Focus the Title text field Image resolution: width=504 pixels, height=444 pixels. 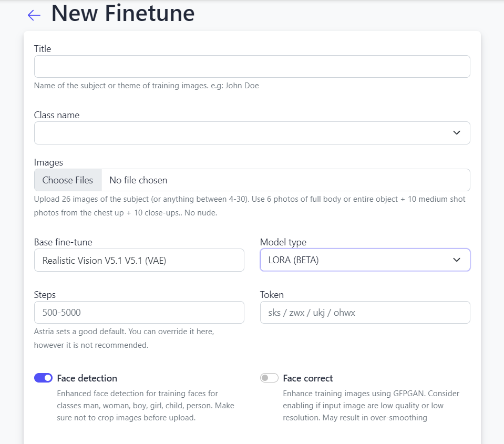click(252, 67)
